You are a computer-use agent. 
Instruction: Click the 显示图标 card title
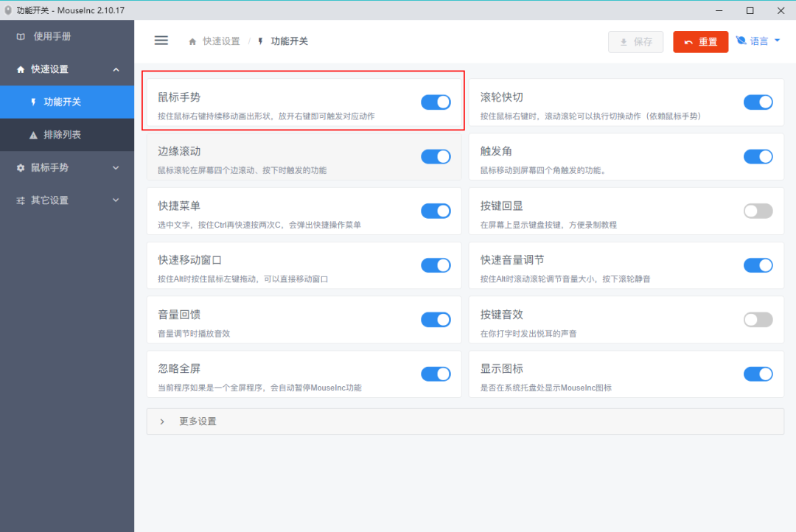click(x=502, y=368)
